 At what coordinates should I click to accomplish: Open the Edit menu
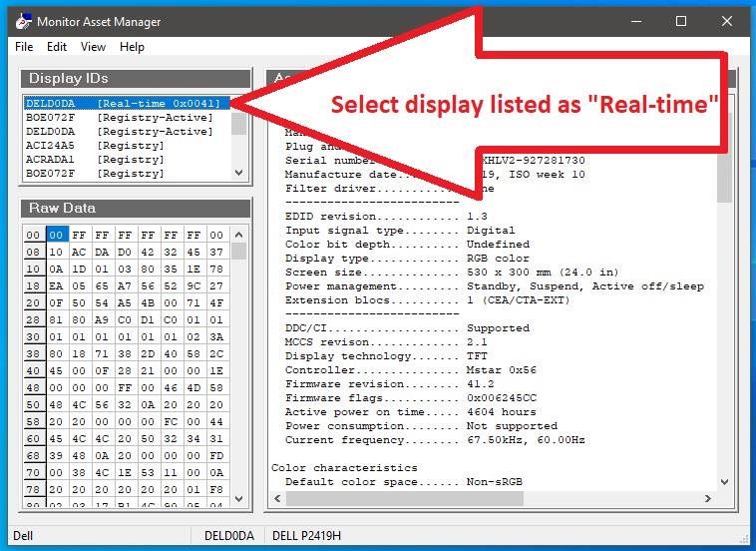(57, 47)
